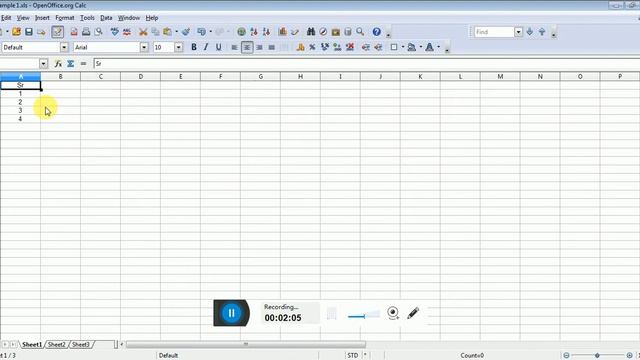The width and height of the screenshot is (640, 360).
Task: Click the Undo icon
Action: pos(202,32)
